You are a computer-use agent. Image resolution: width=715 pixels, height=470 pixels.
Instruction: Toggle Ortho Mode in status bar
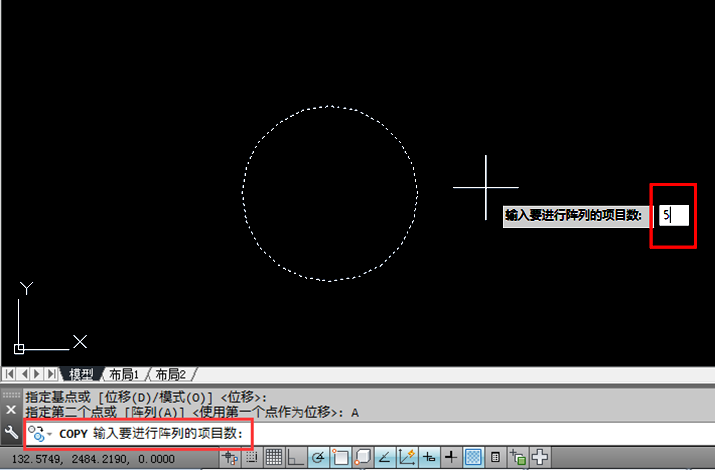[x=295, y=457]
